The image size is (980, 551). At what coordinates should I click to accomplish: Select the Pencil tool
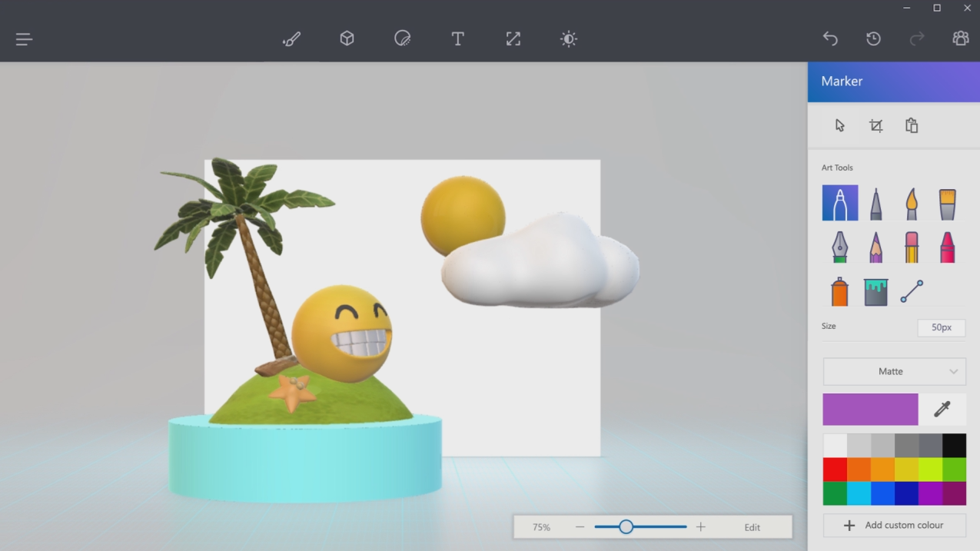click(875, 247)
